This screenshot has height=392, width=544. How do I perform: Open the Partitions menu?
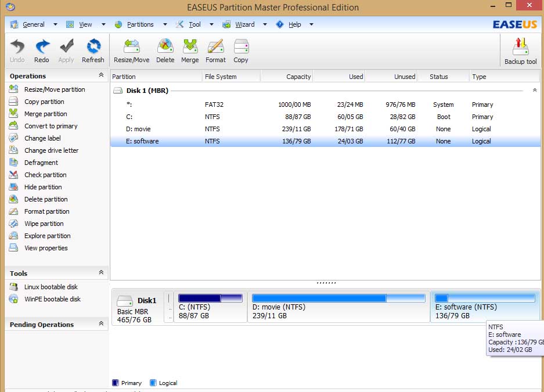click(x=140, y=24)
